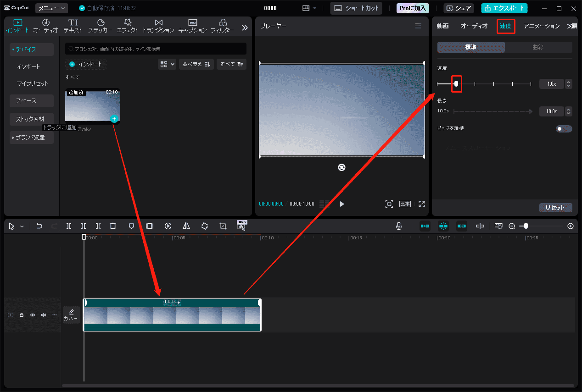Delete the selected clip with trash icon
Image resolution: width=582 pixels, height=392 pixels.
(113, 226)
